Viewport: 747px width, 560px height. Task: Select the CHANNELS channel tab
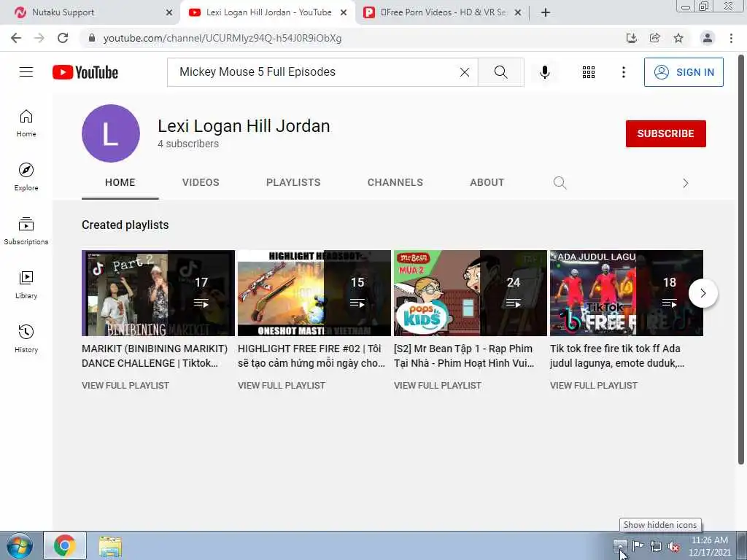(x=395, y=182)
